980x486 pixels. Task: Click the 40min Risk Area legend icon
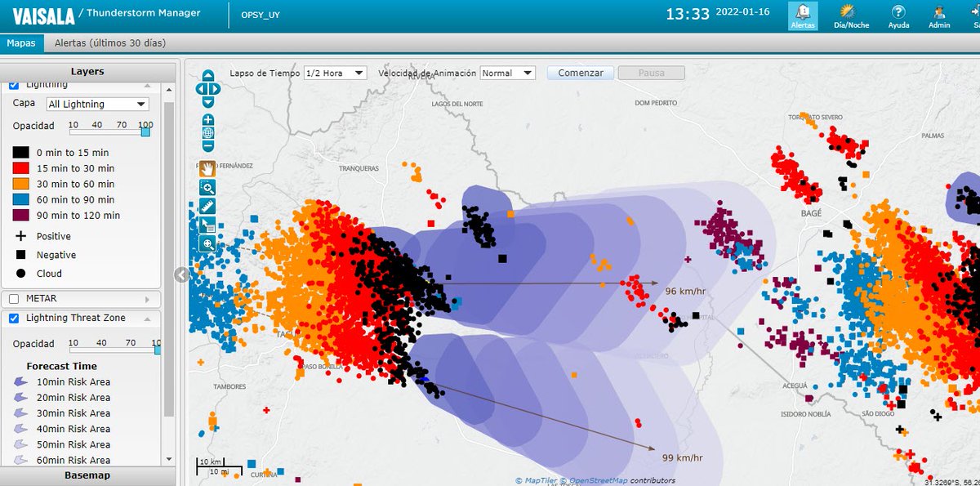tap(20, 428)
